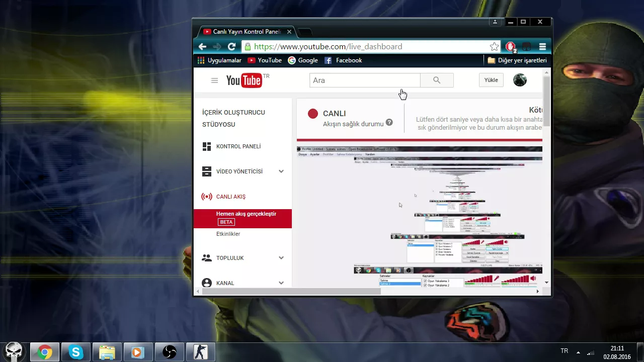Screen dimensions: 644x362
Task: Click the Ara search field
Action: [365, 80]
